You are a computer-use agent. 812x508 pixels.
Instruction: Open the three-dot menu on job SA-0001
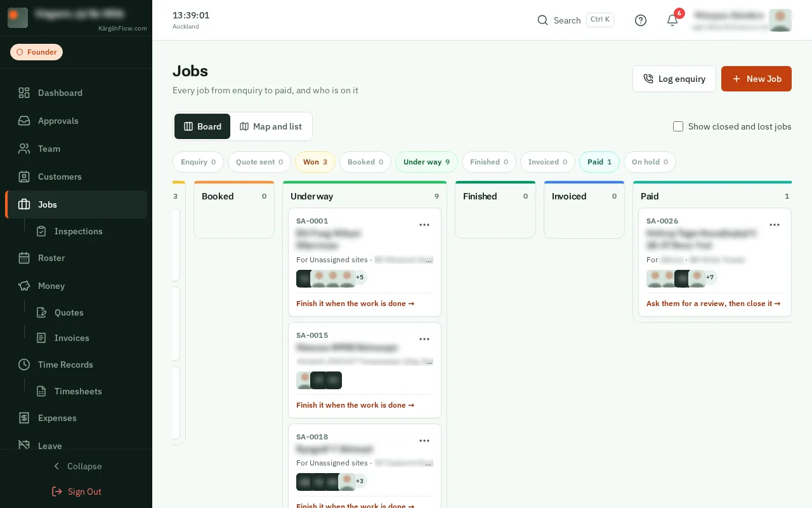pyautogui.click(x=424, y=225)
